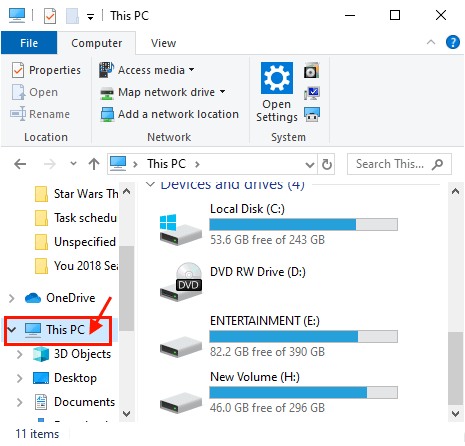Click the Local Disk (C:) usage bar
This screenshot has height=446, width=465.
[303, 224]
